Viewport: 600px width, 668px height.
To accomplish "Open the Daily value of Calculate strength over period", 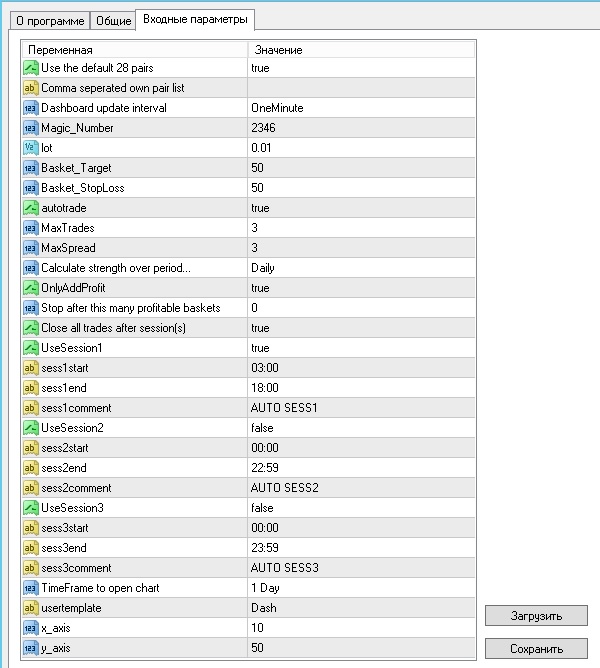I will click(x=361, y=268).
